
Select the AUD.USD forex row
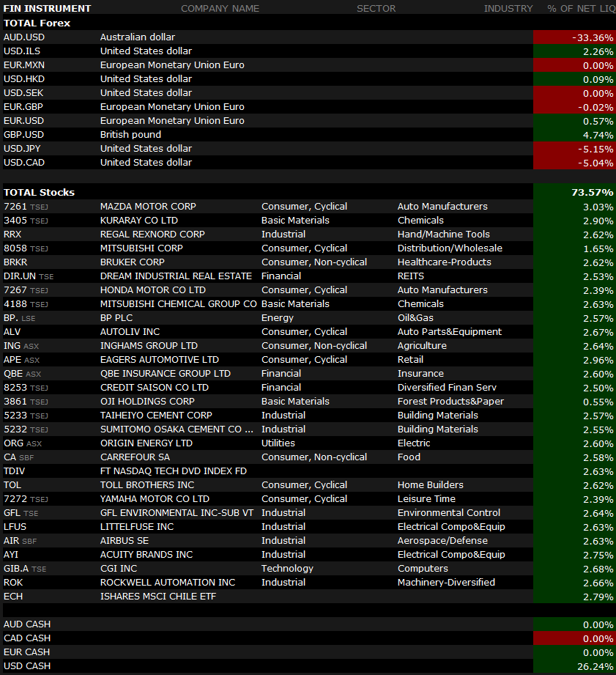pyautogui.click(x=308, y=37)
